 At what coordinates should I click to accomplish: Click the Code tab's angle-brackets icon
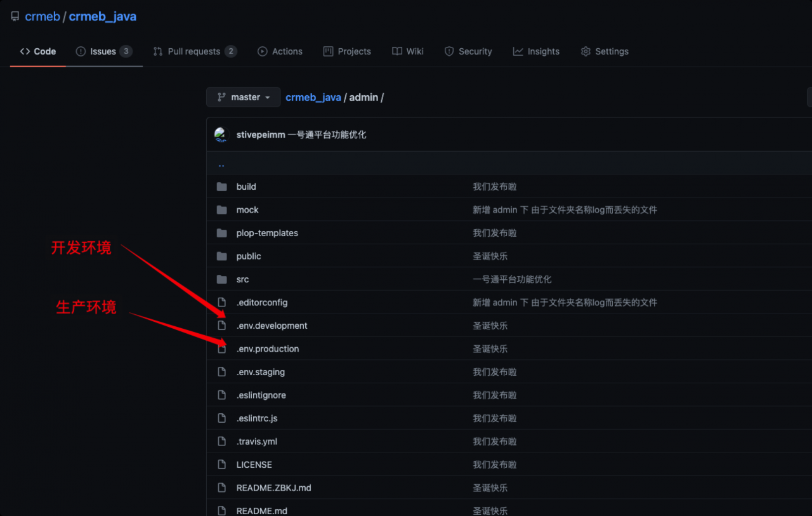(x=25, y=51)
